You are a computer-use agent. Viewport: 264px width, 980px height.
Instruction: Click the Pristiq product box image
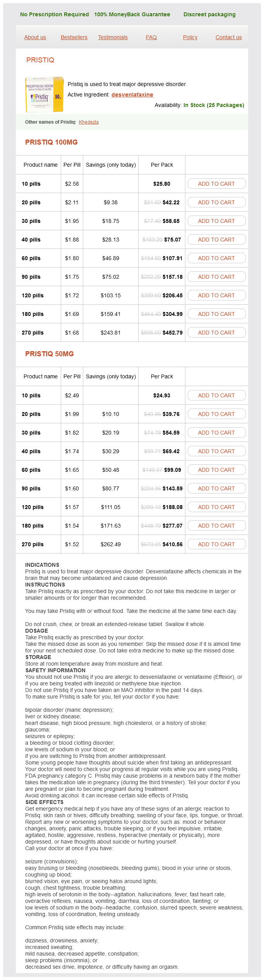(x=44, y=94)
